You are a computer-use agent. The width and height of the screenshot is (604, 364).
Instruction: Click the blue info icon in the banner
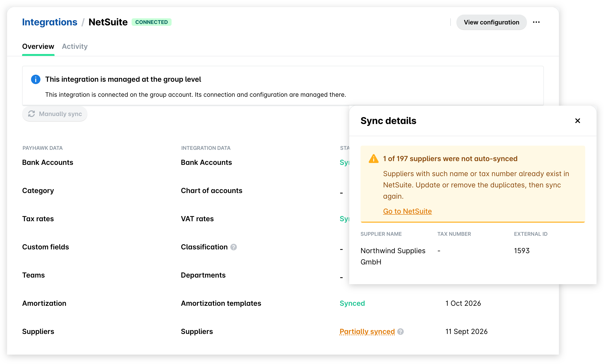click(35, 79)
